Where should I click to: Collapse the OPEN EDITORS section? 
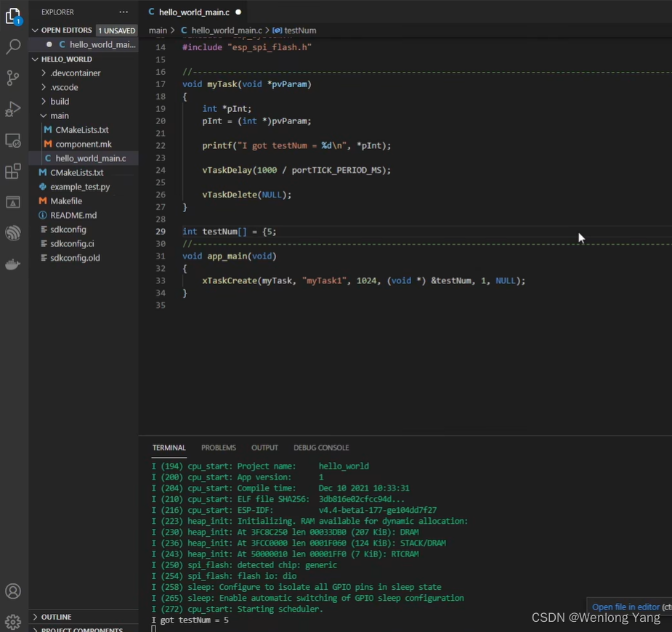tap(35, 31)
